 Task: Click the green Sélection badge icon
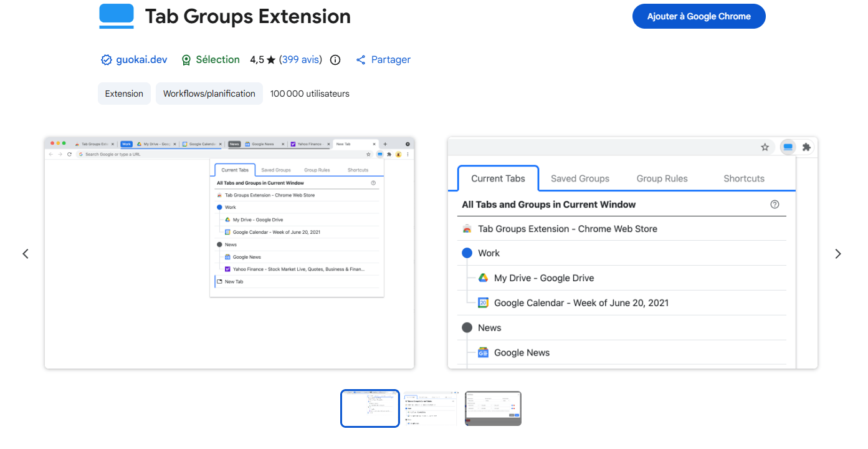point(186,59)
